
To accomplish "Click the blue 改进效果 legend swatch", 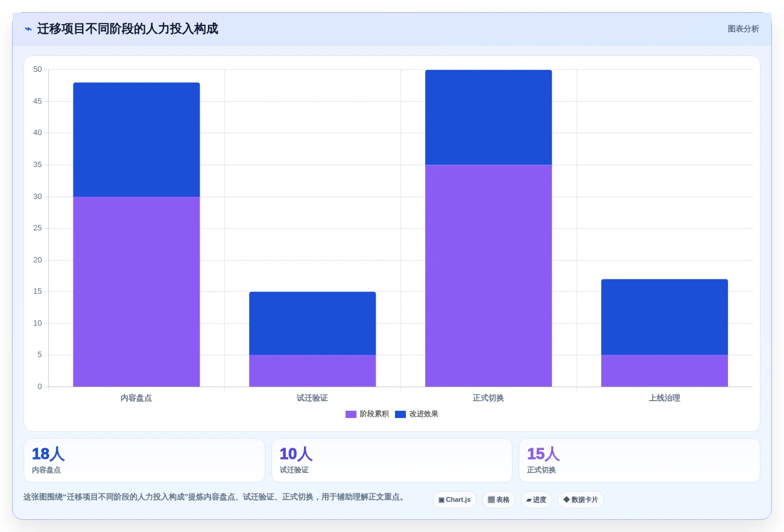I will click(400, 414).
